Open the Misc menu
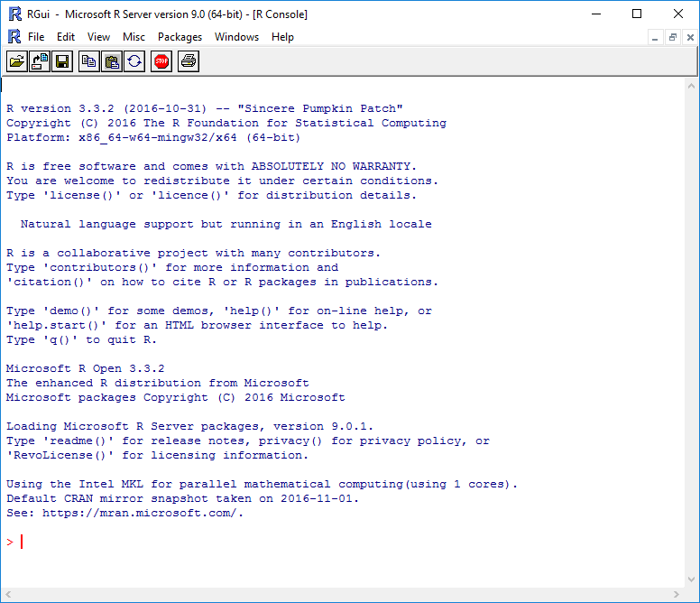 tap(134, 37)
